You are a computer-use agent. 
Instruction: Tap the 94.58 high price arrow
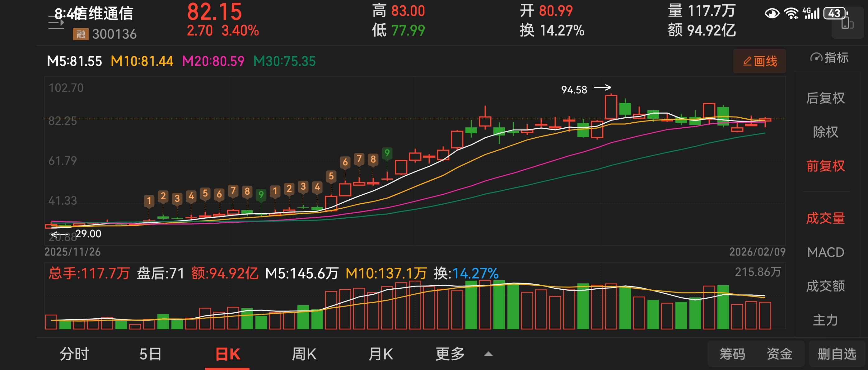(603, 88)
